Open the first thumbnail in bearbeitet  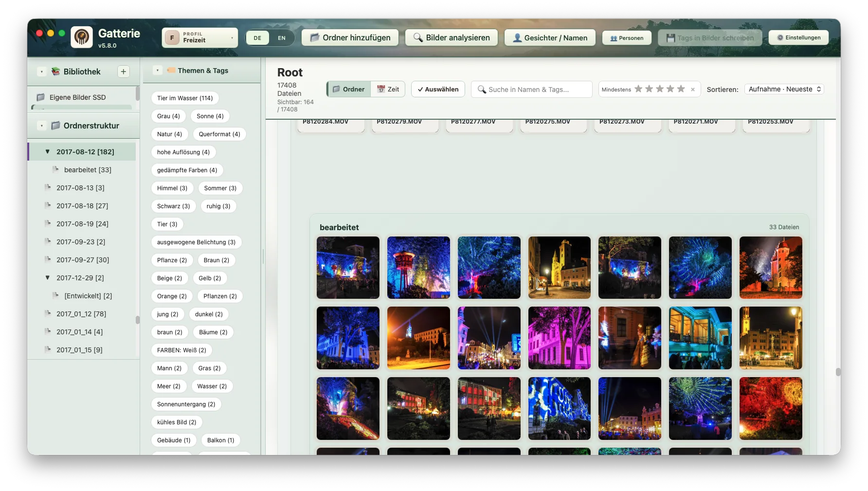348,268
